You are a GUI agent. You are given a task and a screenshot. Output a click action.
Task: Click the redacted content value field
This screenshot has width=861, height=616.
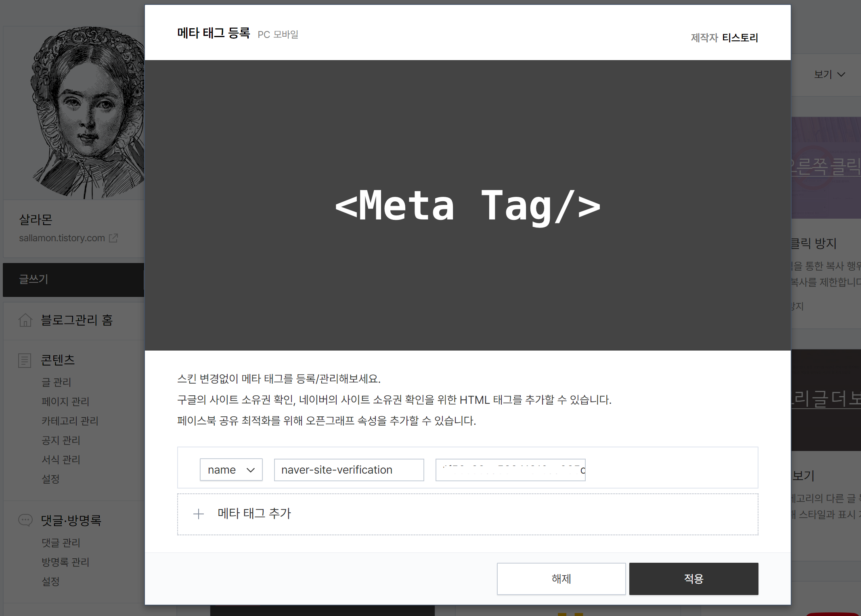point(510,470)
